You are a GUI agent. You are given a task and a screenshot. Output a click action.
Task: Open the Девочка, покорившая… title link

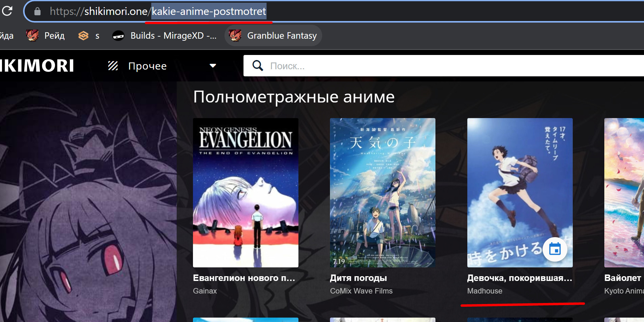(520, 278)
